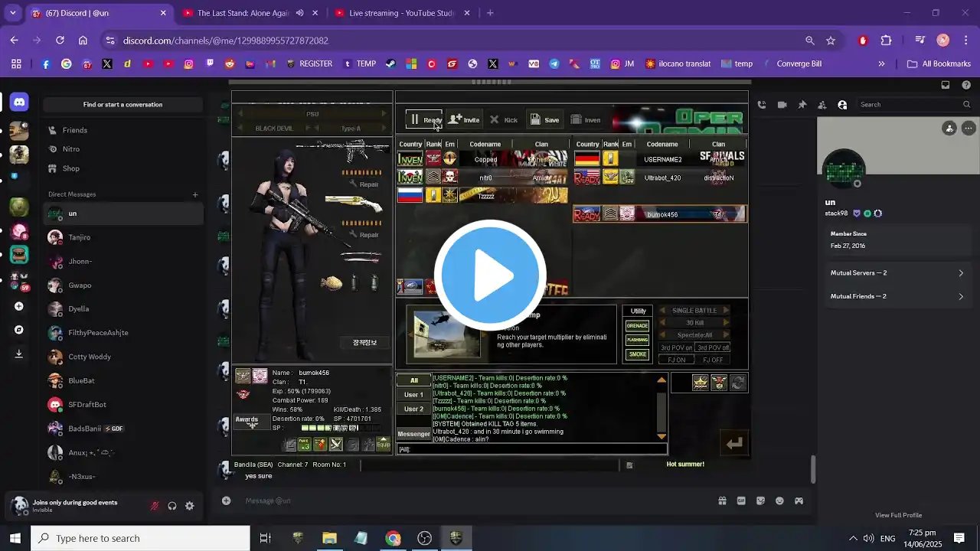980x551 pixels.
Task: Click View Full Profile link
Action: coord(898,515)
